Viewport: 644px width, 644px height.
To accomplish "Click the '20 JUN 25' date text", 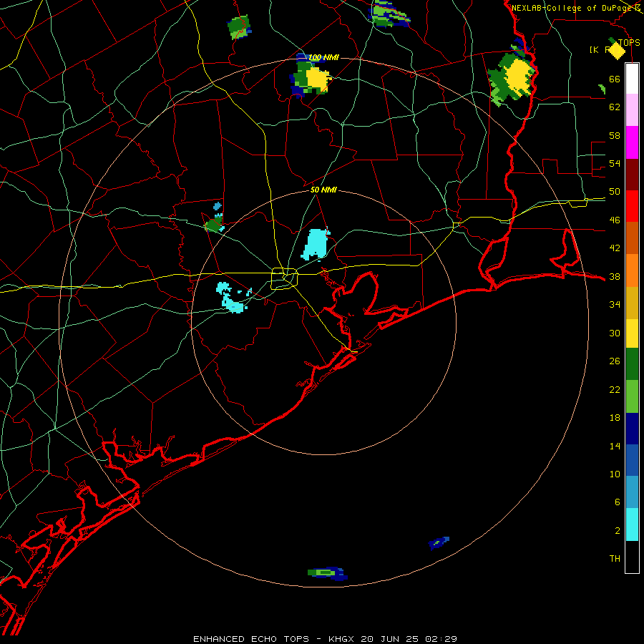I will [x=389, y=639].
